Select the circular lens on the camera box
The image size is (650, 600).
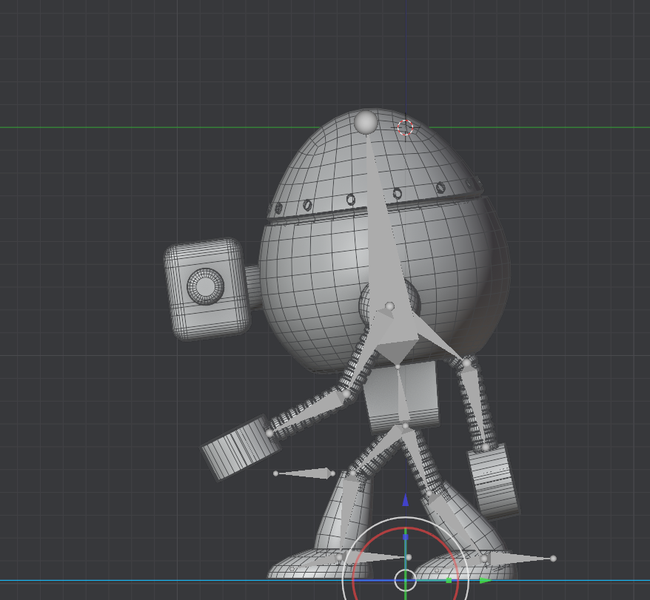click(x=205, y=286)
